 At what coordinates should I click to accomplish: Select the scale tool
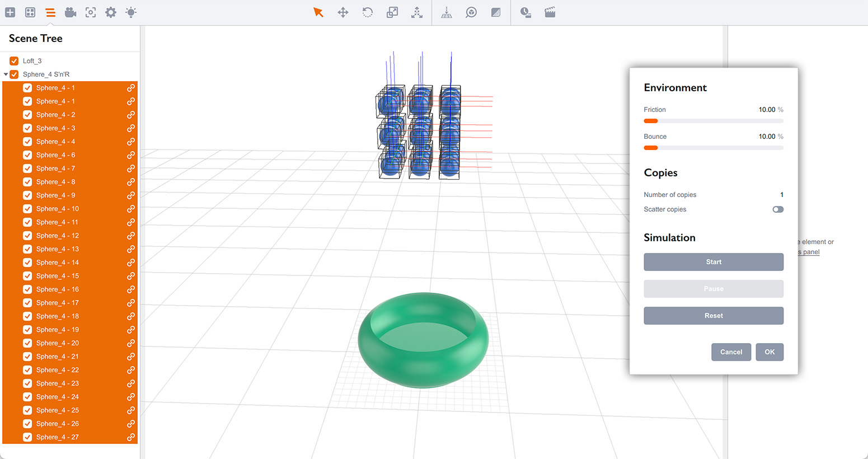pyautogui.click(x=392, y=12)
